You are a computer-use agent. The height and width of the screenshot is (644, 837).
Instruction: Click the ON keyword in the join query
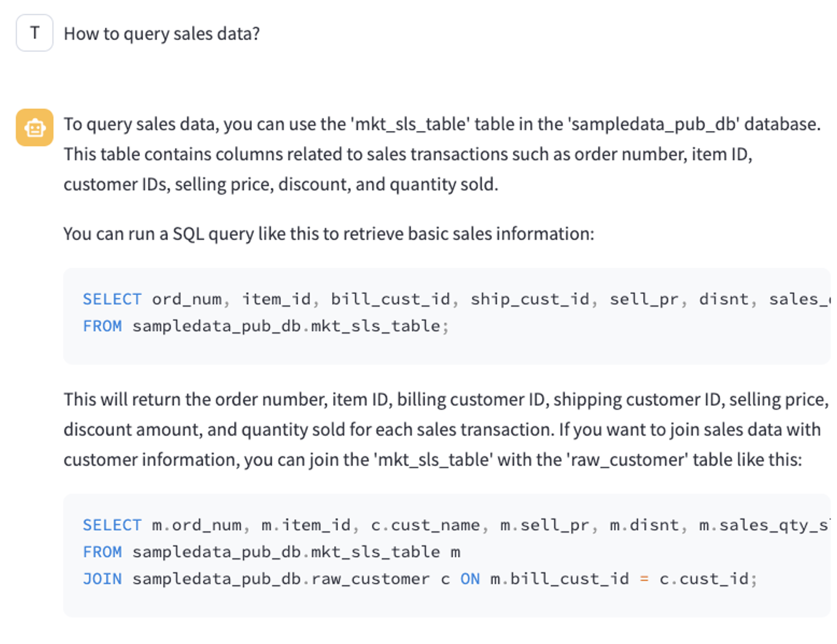click(x=470, y=579)
